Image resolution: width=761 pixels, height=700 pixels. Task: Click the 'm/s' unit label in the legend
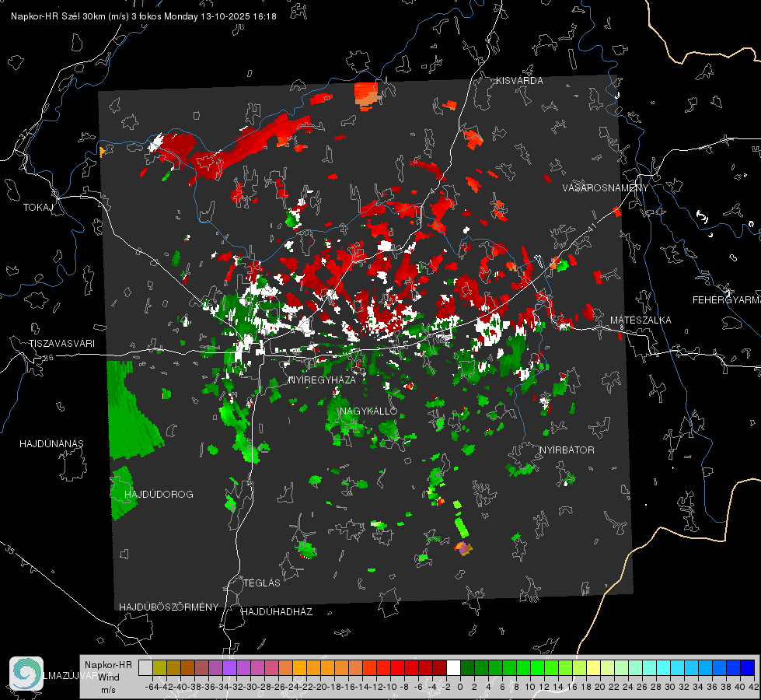(108, 690)
